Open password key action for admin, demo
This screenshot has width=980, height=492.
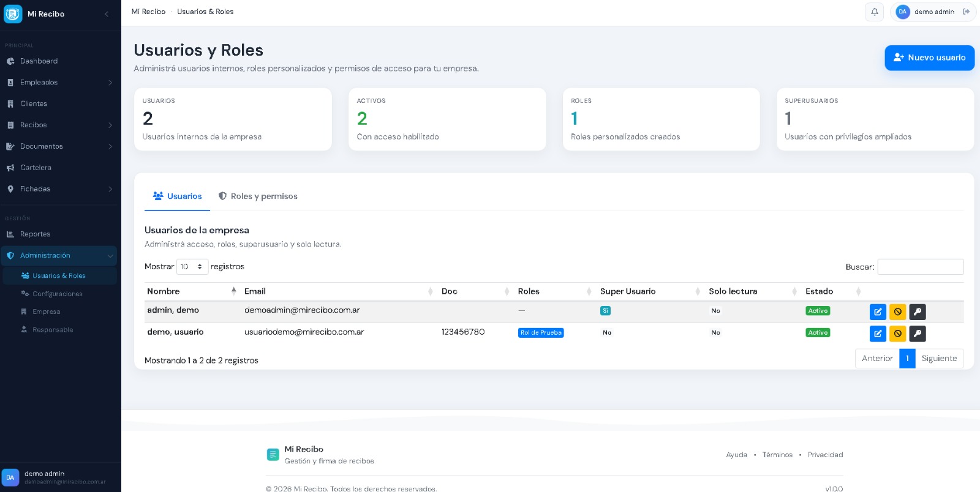[917, 312]
